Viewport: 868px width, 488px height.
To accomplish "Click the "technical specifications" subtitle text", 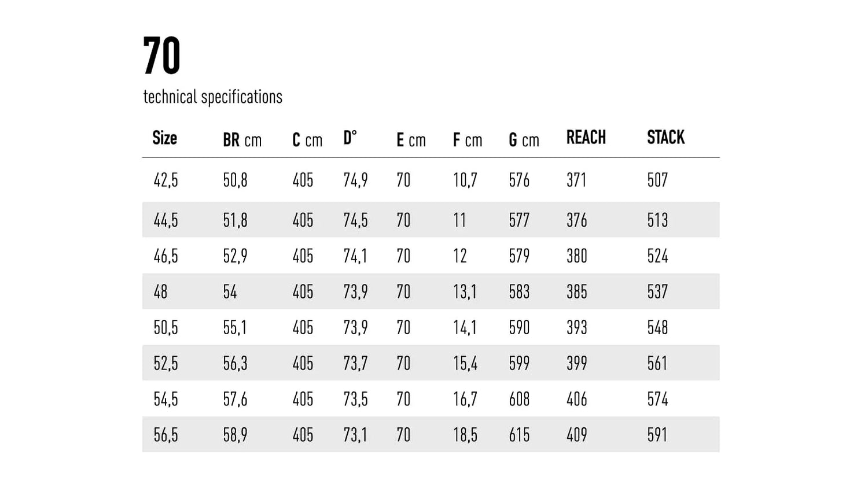I will point(212,97).
